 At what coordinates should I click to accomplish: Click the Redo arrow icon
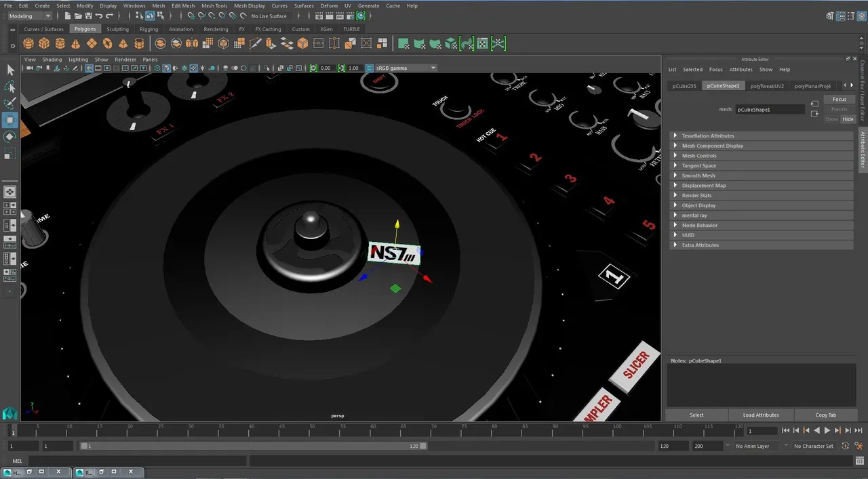109,16
